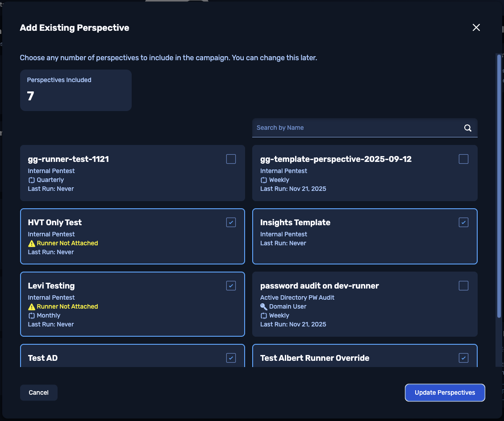
Task: Click Quarterly recurrence icon on gg-runner-test-1121
Action: [31, 180]
